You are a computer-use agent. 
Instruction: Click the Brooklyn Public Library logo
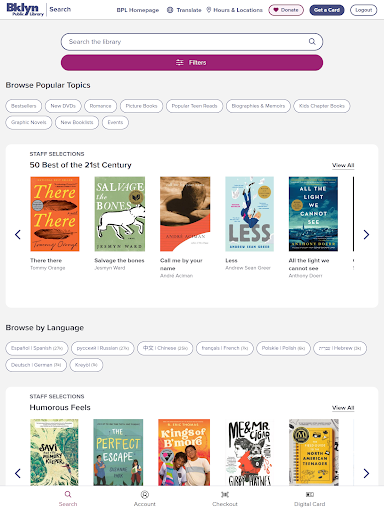click(25, 9)
